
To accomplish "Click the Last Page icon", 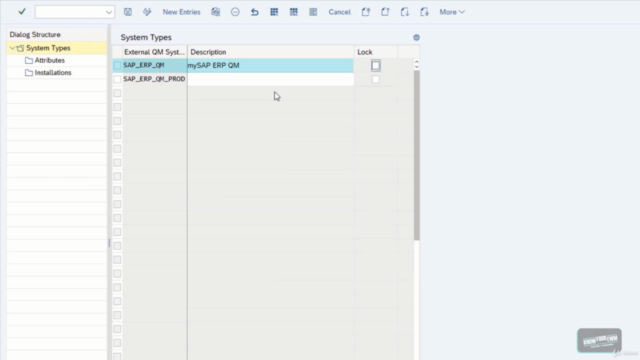I will (x=424, y=12).
